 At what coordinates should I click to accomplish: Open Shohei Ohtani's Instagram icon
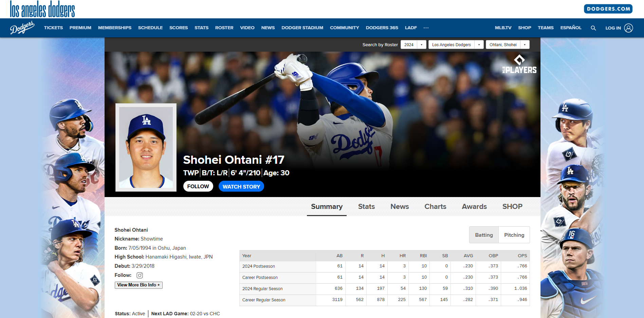(x=140, y=275)
